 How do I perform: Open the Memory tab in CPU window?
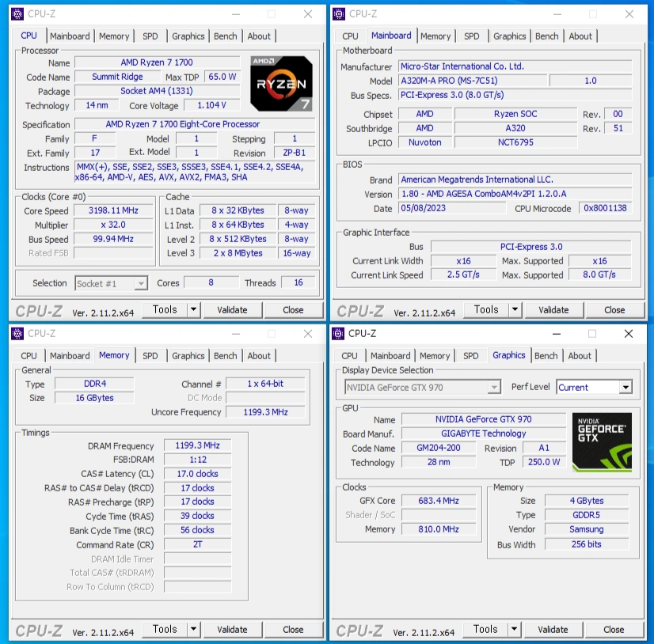[114, 36]
